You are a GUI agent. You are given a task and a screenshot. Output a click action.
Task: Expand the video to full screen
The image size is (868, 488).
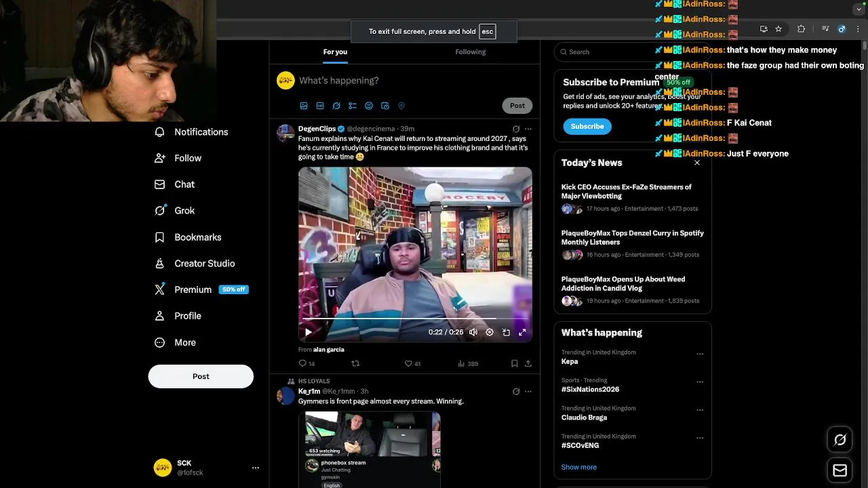point(522,332)
